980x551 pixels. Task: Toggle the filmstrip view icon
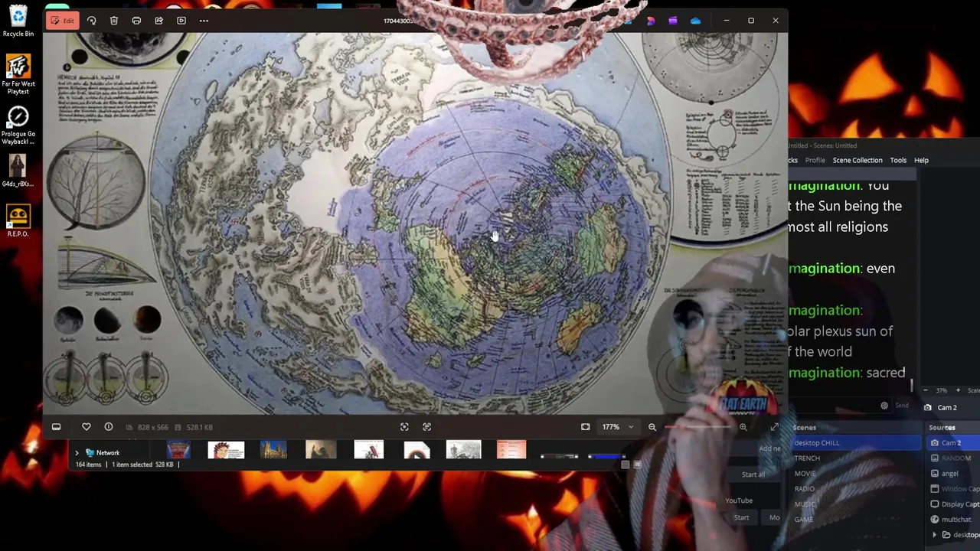tap(56, 427)
